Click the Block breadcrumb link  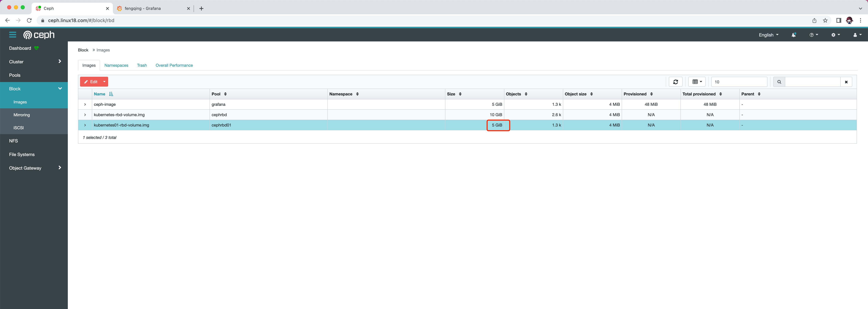[x=83, y=50]
